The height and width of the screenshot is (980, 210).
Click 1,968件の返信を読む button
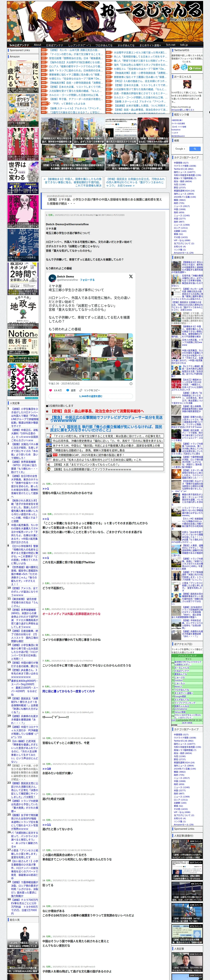pos(91,396)
